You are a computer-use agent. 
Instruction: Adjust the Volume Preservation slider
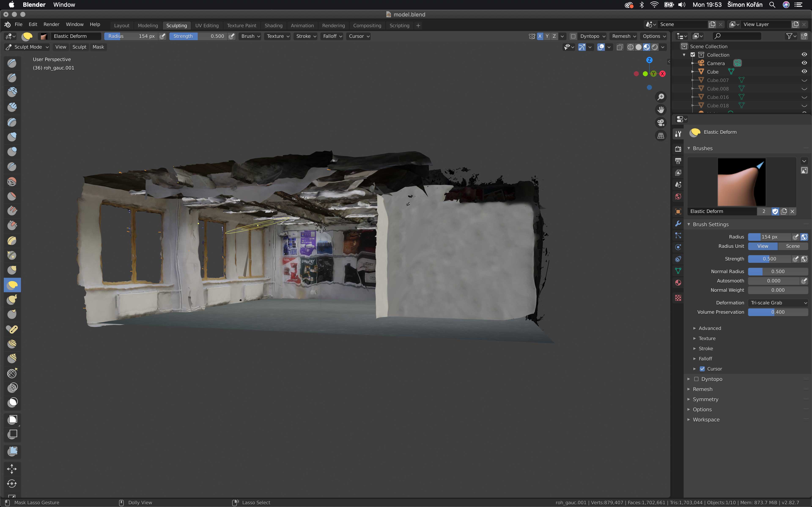tap(778, 312)
